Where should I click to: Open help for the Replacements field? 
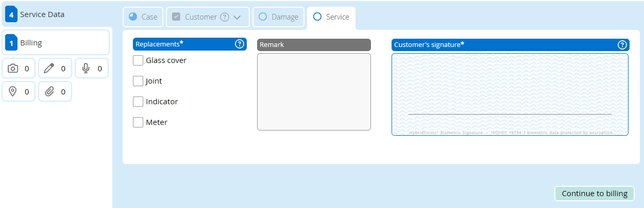pos(240,44)
